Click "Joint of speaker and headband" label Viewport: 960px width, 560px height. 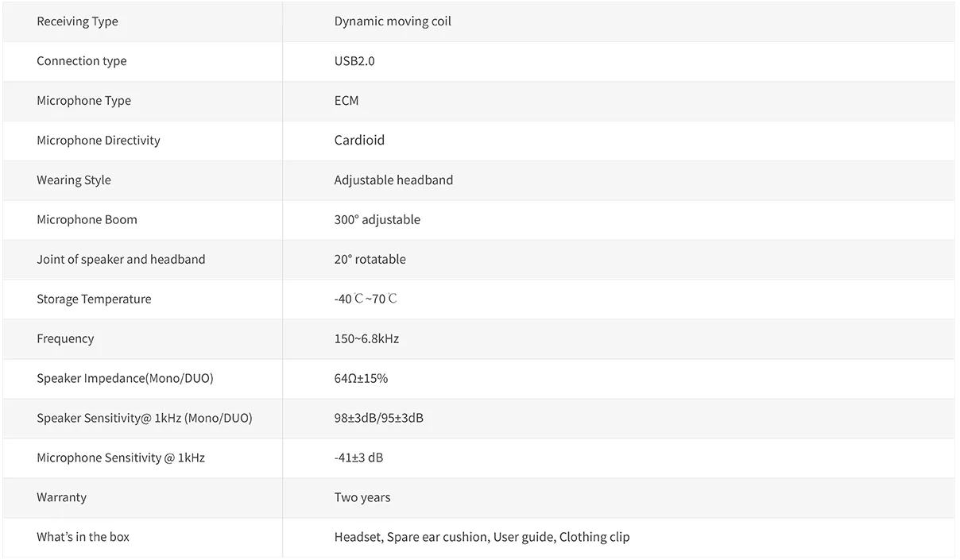tap(121, 260)
